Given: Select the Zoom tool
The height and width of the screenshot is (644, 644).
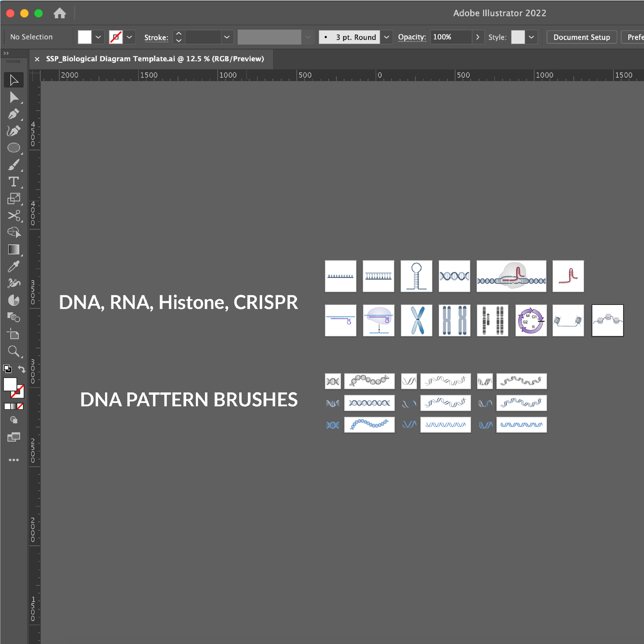Looking at the screenshot, I should click(x=14, y=351).
